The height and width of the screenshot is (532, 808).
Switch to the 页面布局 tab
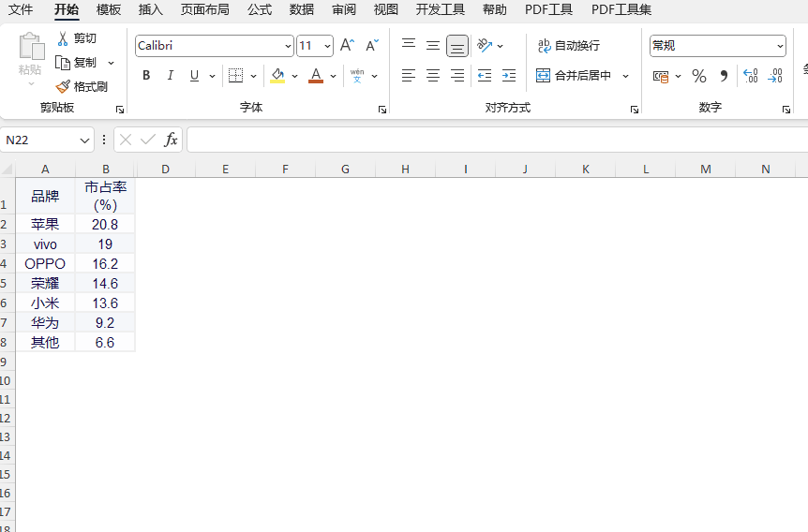tap(204, 9)
